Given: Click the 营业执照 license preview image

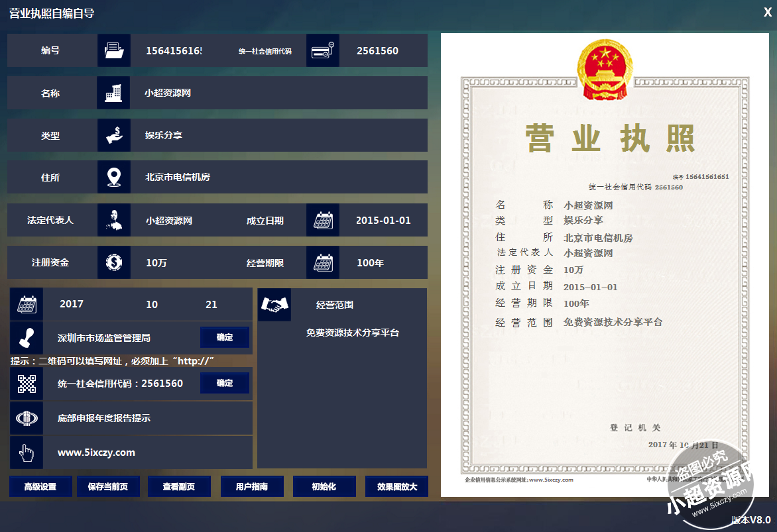Looking at the screenshot, I should click(x=605, y=265).
